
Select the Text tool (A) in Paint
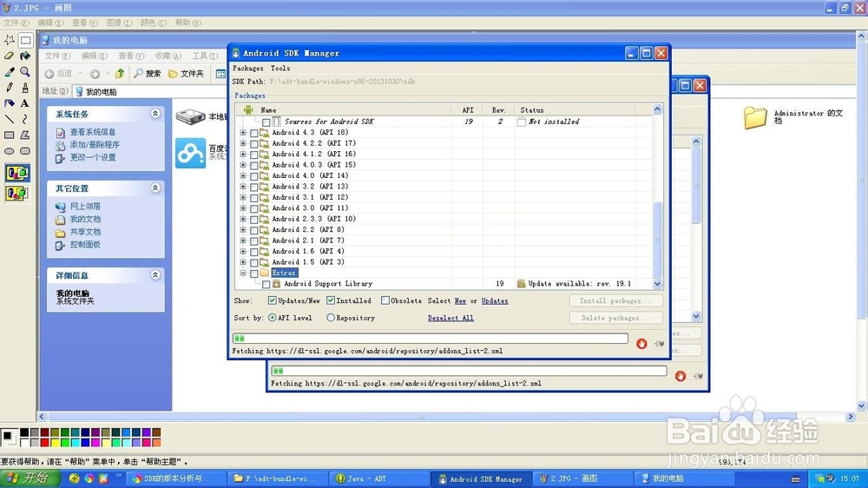(x=25, y=103)
